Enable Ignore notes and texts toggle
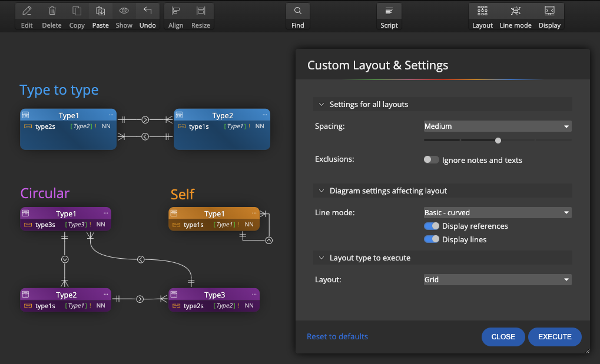 pyautogui.click(x=432, y=160)
